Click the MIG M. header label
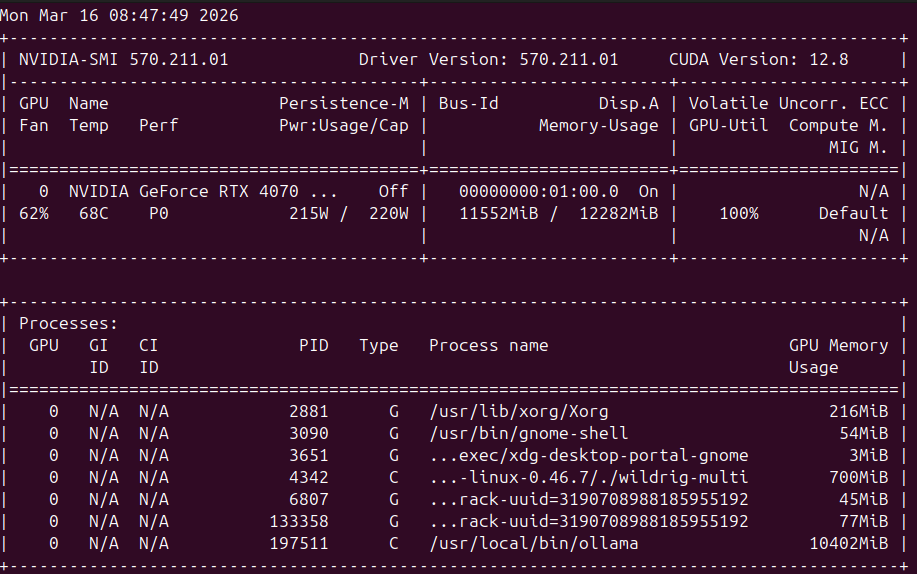This screenshot has width=917, height=574. click(x=858, y=147)
